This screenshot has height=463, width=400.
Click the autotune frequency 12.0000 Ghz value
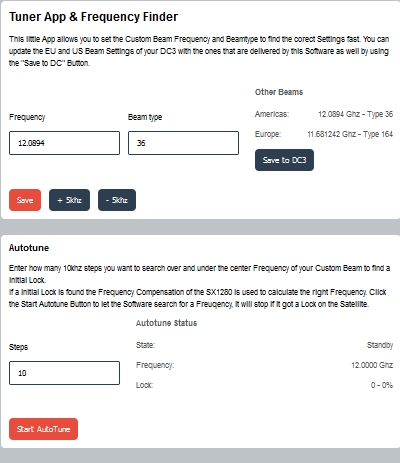372,365
